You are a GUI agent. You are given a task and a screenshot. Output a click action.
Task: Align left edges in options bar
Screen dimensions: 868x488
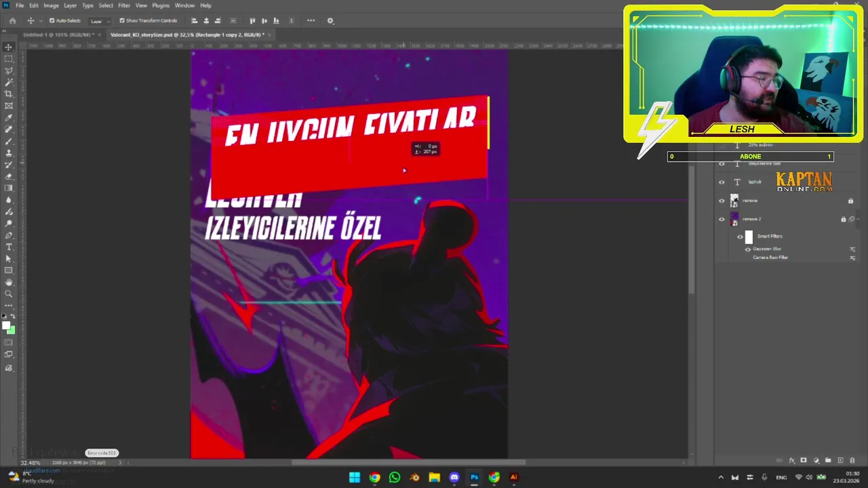195,20
